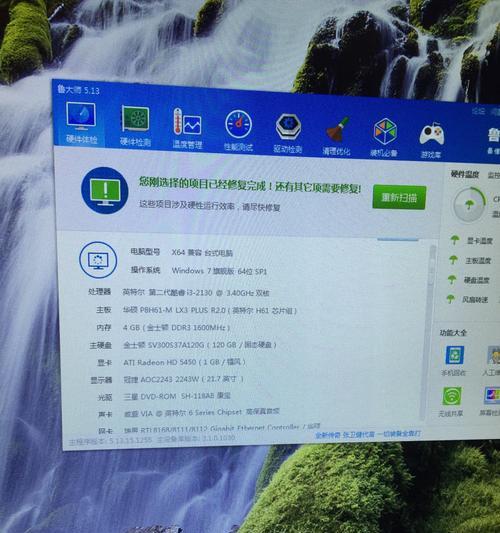This screenshot has width=500, height=533.
Task: Switch to the 监控 tab beside 硬件温度
Action: 494,175
